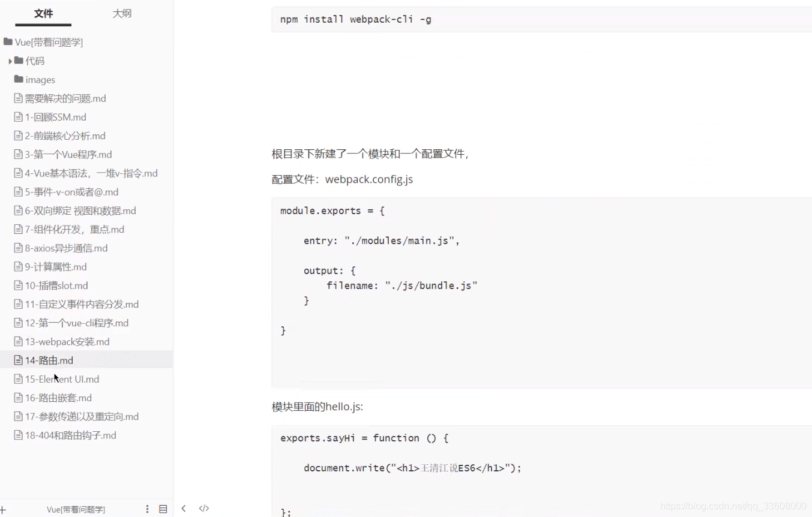This screenshot has width=812, height=517.
Task: Click the file icon of 13-webpack安装.md
Action: (x=19, y=341)
